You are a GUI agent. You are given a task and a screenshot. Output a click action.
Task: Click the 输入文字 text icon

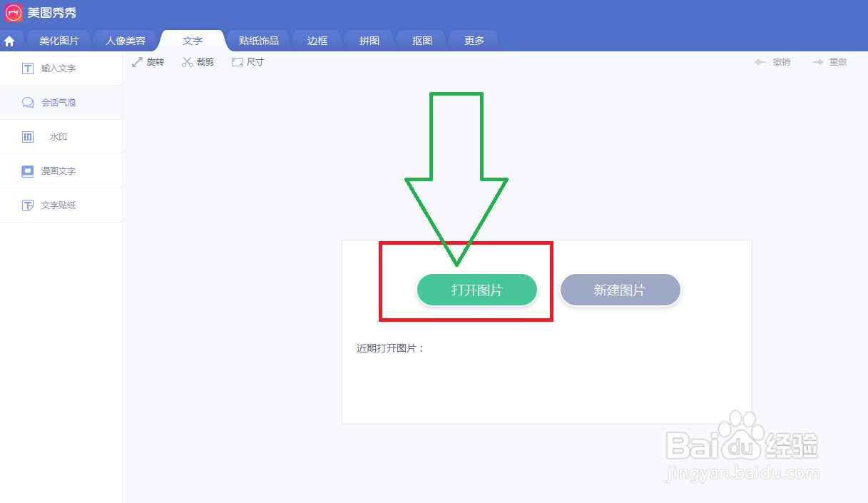point(28,68)
